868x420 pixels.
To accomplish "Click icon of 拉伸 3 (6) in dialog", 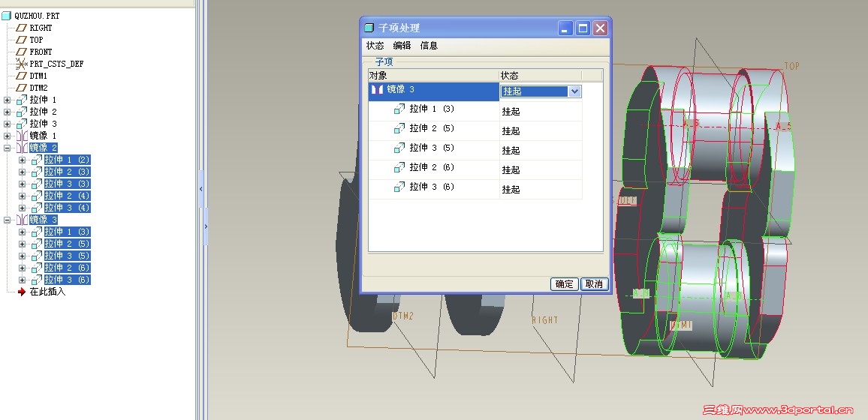I will pyautogui.click(x=399, y=187).
